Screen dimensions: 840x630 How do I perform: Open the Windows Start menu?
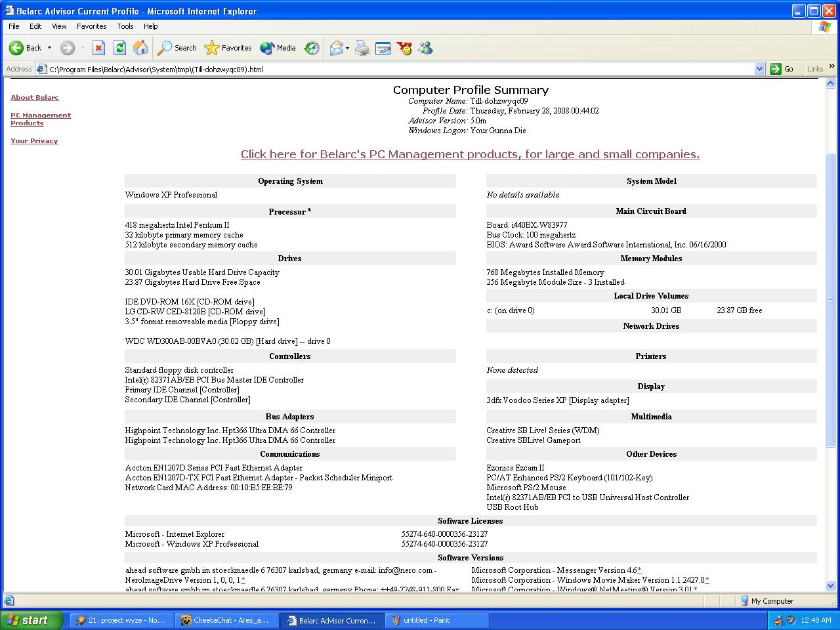[31, 620]
